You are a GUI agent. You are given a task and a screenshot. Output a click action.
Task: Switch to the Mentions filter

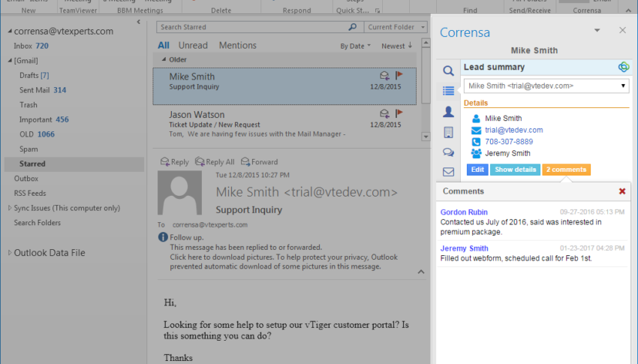tap(238, 46)
